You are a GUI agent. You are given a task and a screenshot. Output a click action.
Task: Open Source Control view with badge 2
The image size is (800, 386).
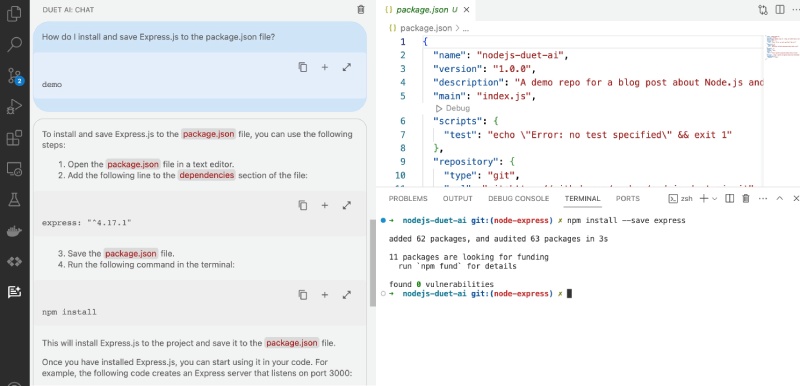tap(14, 76)
